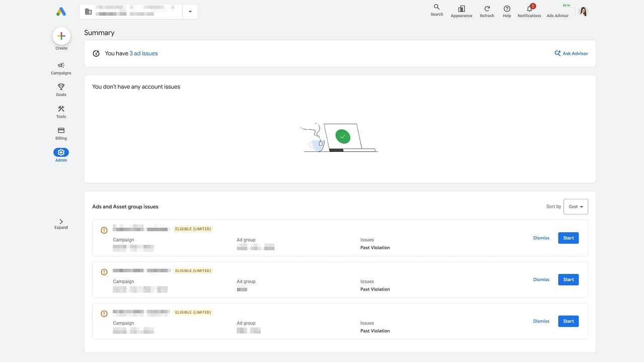The width and height of the screenshot is (644, 362).
Task: Click the first Eligible (Limited) status badge
Action: [193, 229]
